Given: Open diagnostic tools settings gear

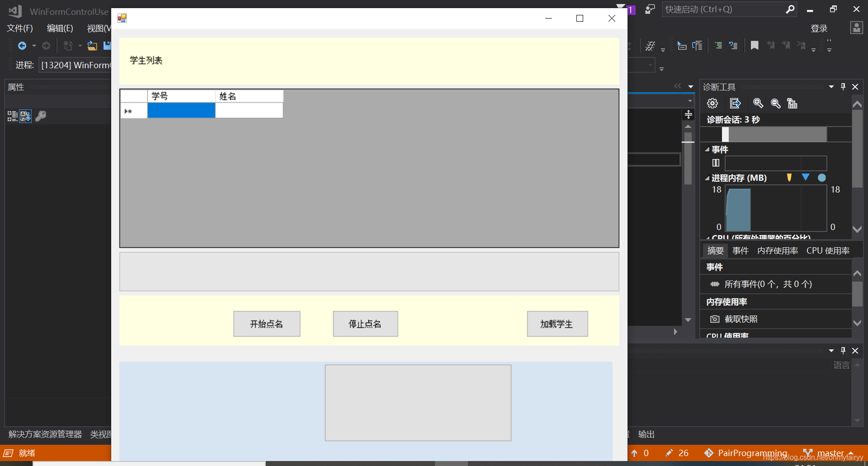Looking at the screenshot, I should pos(712,104).
